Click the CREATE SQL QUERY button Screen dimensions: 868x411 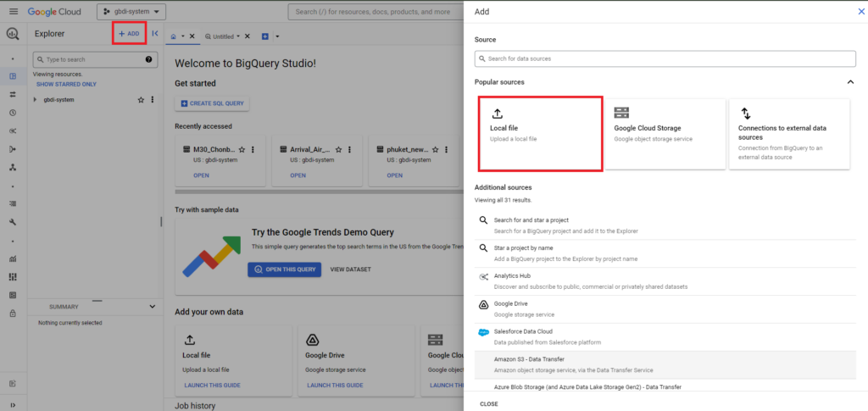[212, 103]
